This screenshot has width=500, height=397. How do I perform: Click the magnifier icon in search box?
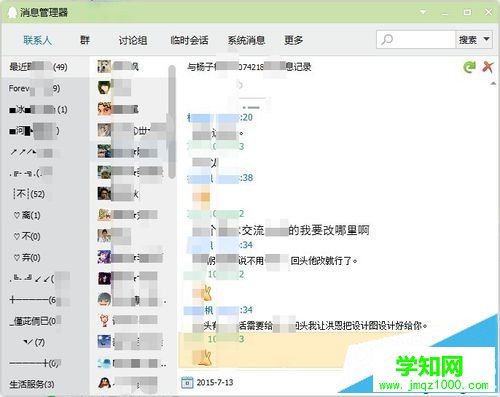pyautogui.click(x=387, y=40)
